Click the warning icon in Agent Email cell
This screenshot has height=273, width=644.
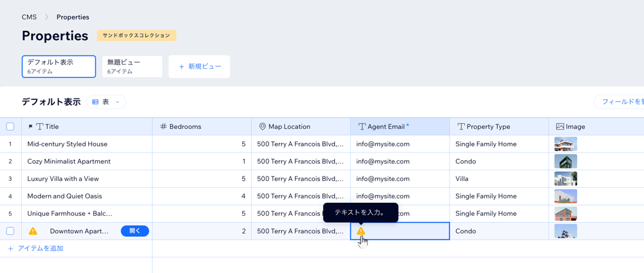[x=361, y=231]
